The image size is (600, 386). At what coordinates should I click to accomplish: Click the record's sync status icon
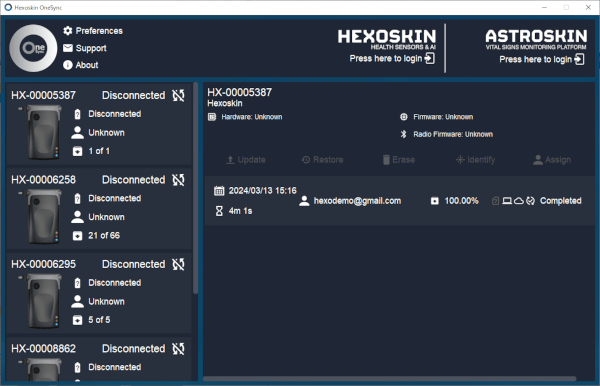pos(530,201)
